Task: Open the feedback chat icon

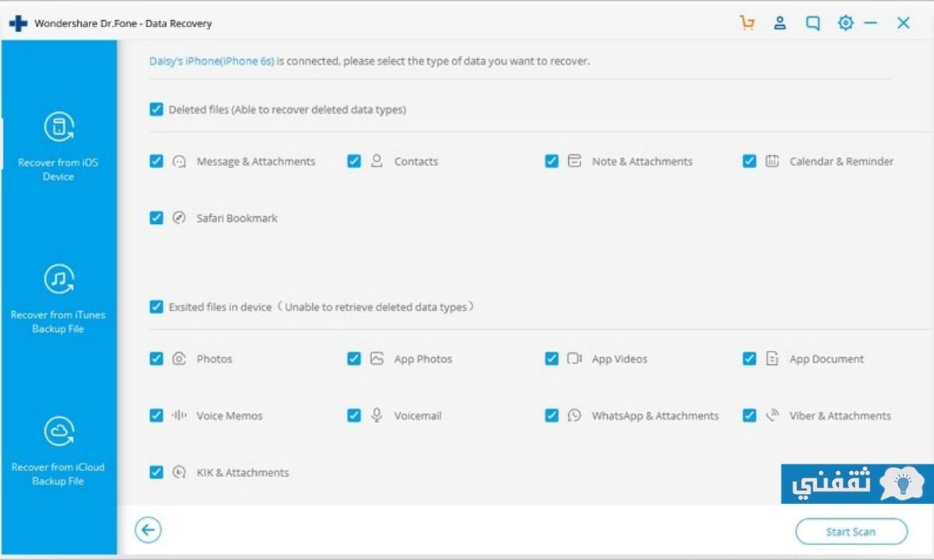Action: (813, 23)
